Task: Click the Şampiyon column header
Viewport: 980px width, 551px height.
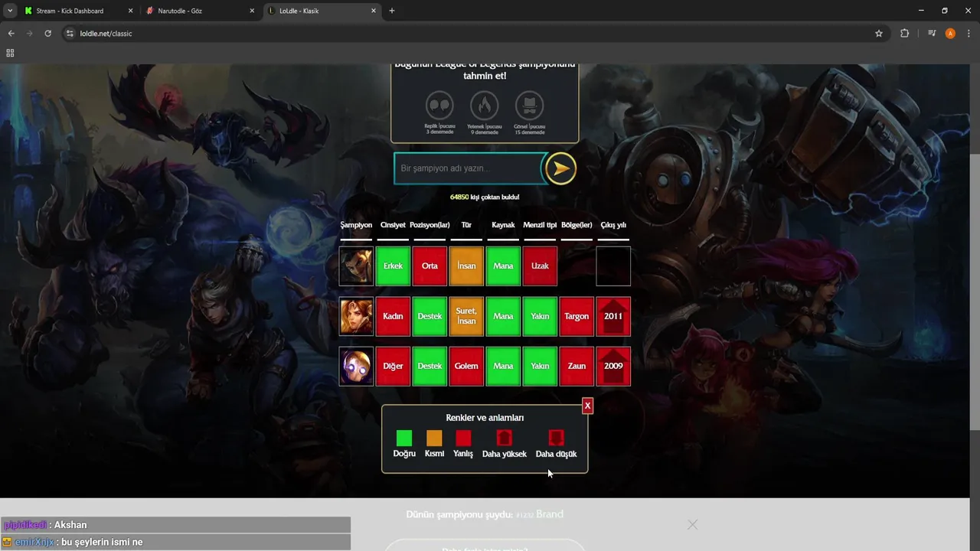Action: tap(356, 225)
